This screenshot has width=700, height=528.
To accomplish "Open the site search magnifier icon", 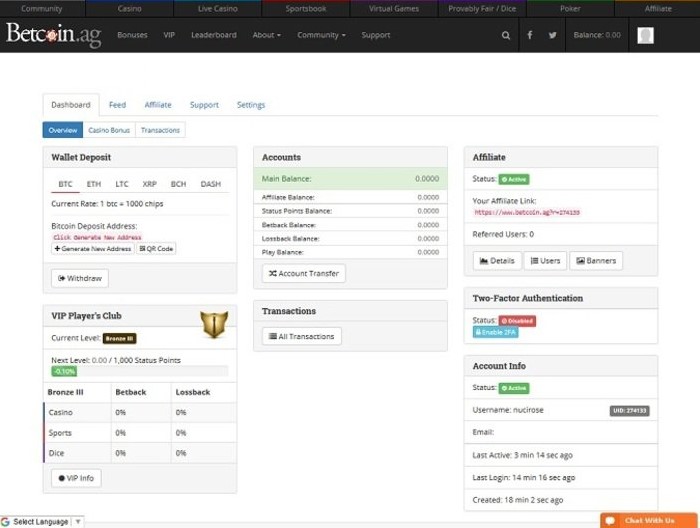I will click(505, 35).
